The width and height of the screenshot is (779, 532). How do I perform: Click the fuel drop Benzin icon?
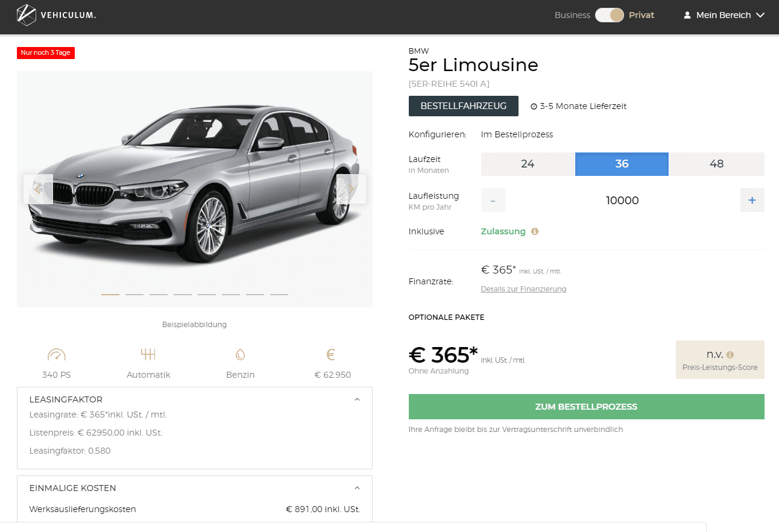[241, 354]
